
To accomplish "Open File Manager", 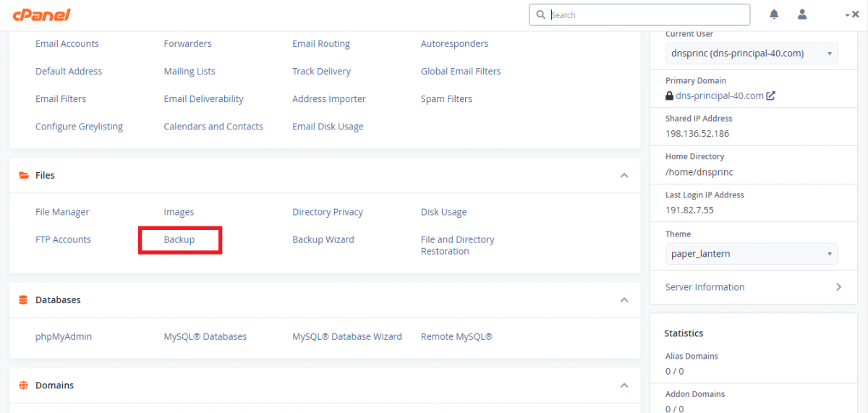I will (x=62, y=212).
